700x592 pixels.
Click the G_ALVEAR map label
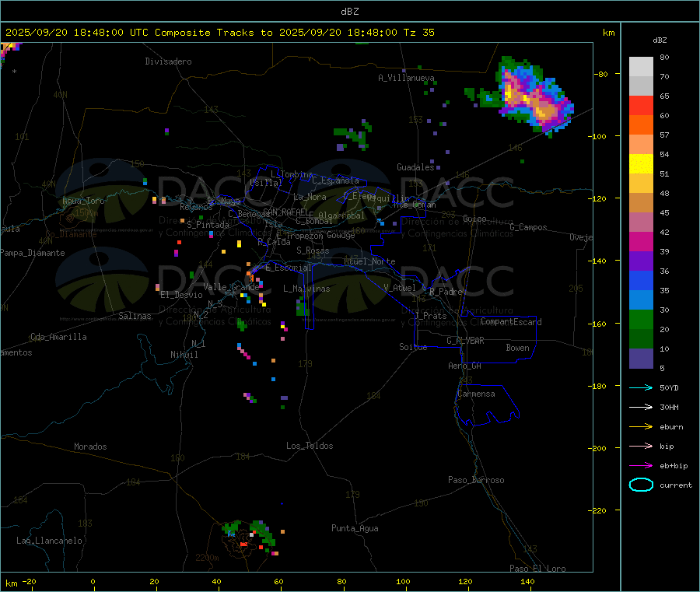click(465, 341)
